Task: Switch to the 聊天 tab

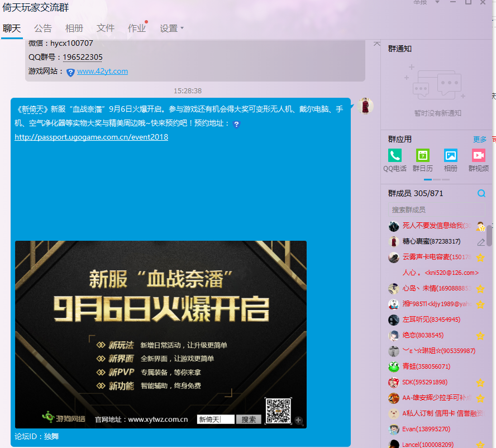Action: (12, 28)
